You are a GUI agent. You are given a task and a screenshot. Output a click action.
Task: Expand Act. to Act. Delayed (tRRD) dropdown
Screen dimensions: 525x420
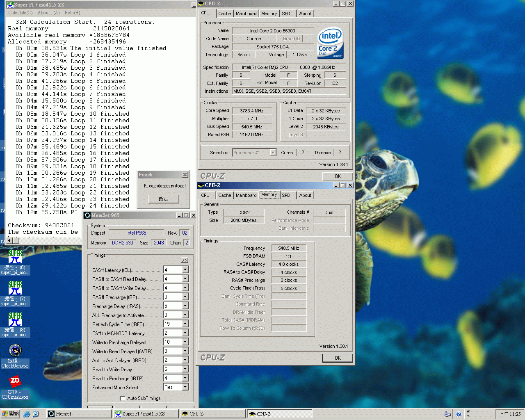185,360
